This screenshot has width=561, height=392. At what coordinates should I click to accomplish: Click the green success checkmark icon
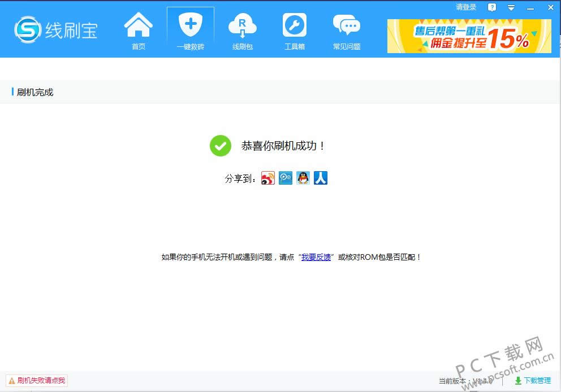point(221,146)
